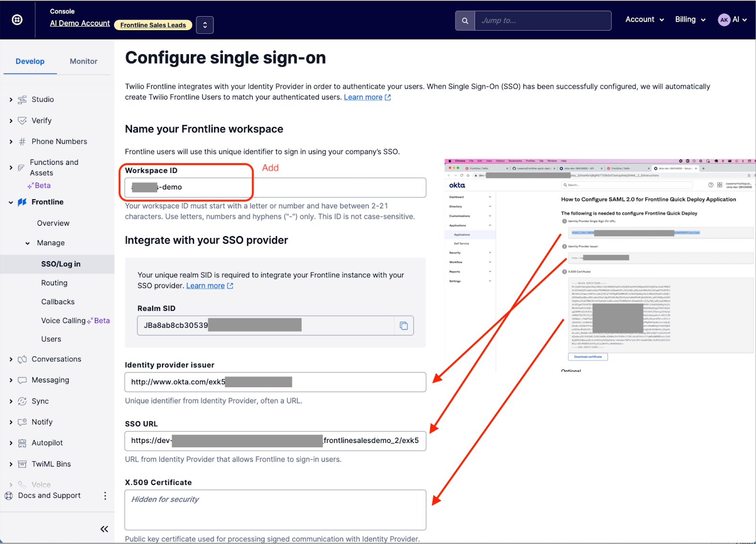Expand the Conversations section chevron
This screenshot has width=756, height=544.
[x=11, y=359]
